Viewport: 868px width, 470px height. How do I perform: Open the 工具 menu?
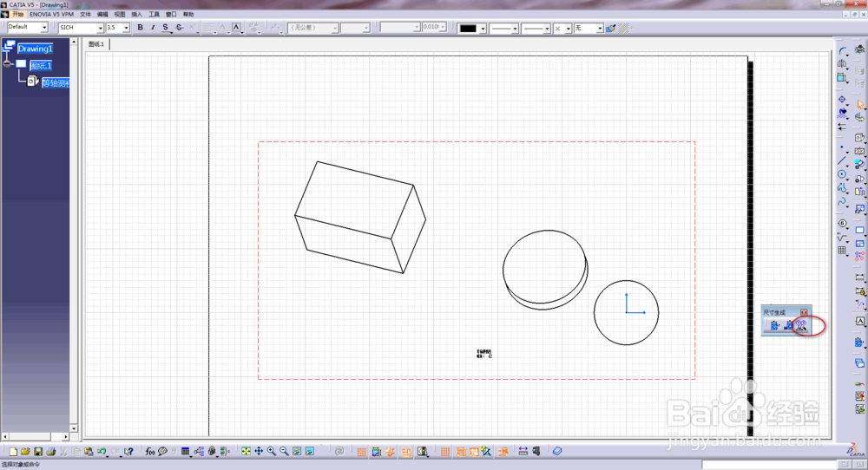coord(154,15)
